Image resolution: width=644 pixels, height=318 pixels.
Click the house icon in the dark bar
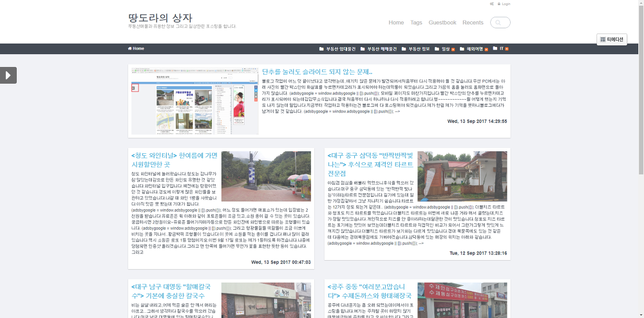click(x=130, y=48)
